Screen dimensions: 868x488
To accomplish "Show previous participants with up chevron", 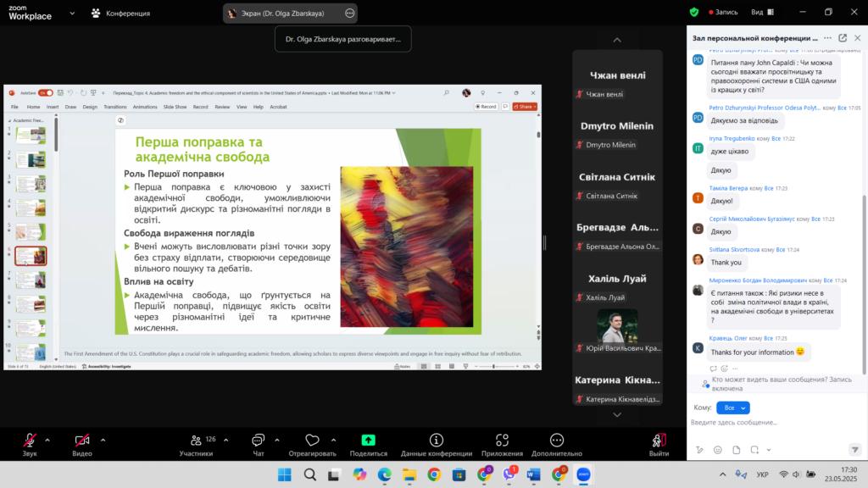I will [617, 40].
